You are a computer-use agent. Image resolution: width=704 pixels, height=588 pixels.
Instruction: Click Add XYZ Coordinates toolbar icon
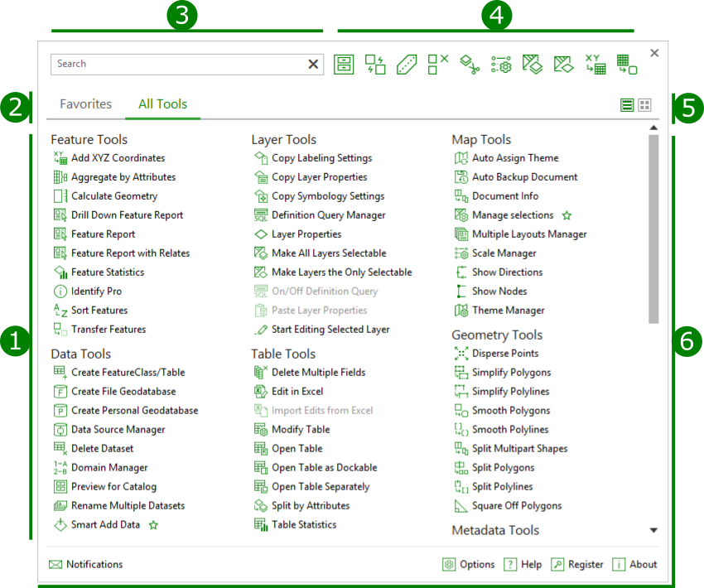click(596, 65)
